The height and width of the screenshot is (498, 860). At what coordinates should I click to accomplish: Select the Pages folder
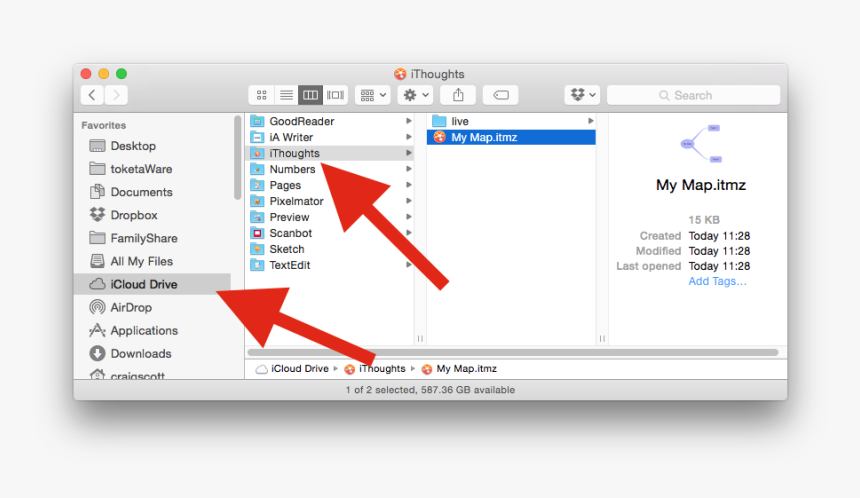pos(331,185)
